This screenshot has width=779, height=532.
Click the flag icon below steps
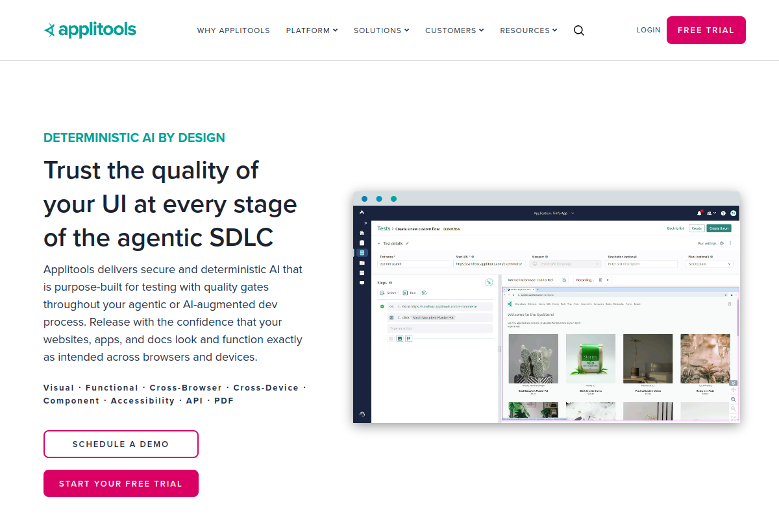(x=409, y=339)
